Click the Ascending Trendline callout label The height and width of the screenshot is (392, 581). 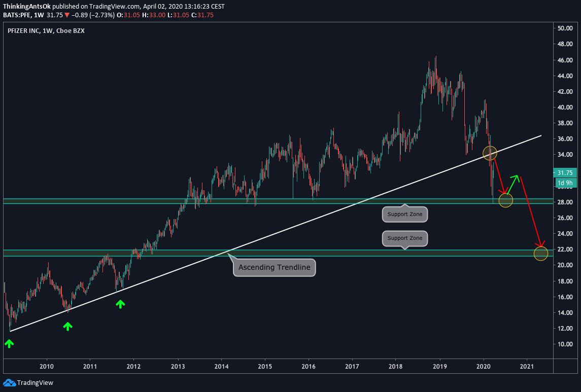pyautogui.click(x=274, y=267)
